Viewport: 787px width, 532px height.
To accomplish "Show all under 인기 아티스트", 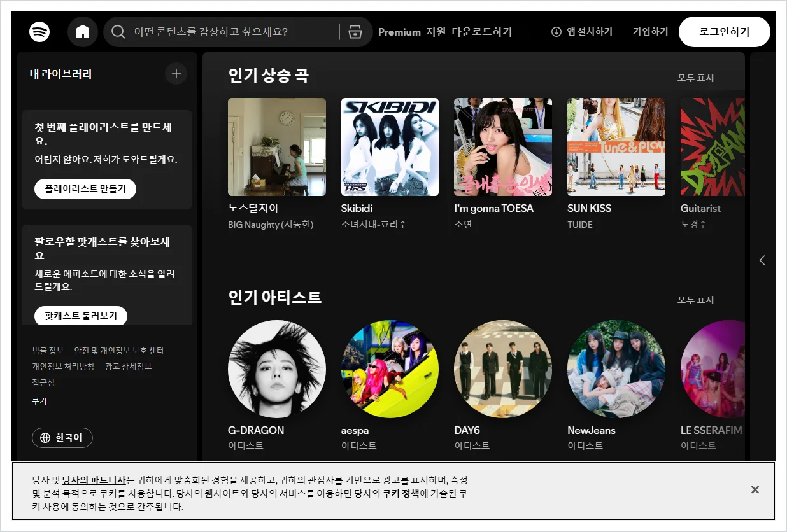I will tap(696, 300).
